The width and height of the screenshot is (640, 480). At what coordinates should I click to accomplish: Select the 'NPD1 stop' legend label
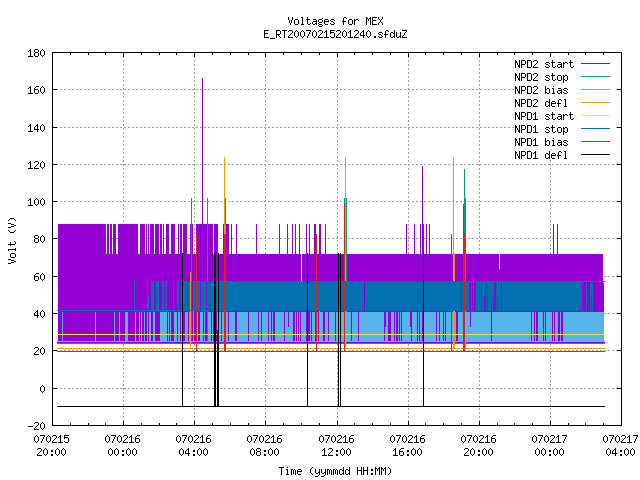(541, 129)
